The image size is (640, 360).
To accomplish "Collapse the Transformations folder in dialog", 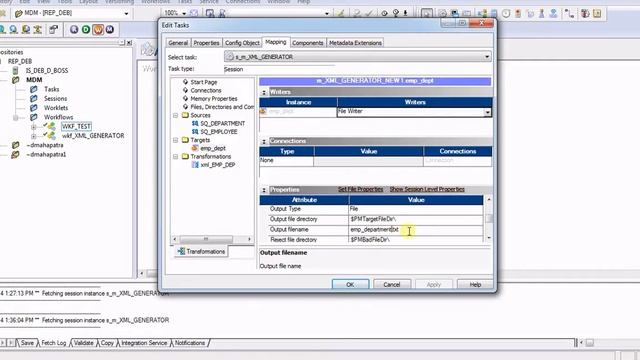I will click(176, 156).
